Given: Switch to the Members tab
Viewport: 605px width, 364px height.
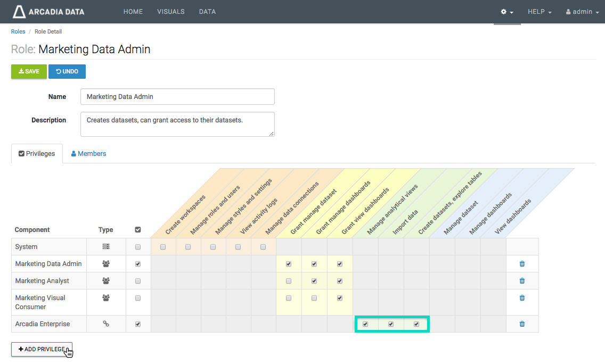Looking at the screenshot, I should pos(88,153).
